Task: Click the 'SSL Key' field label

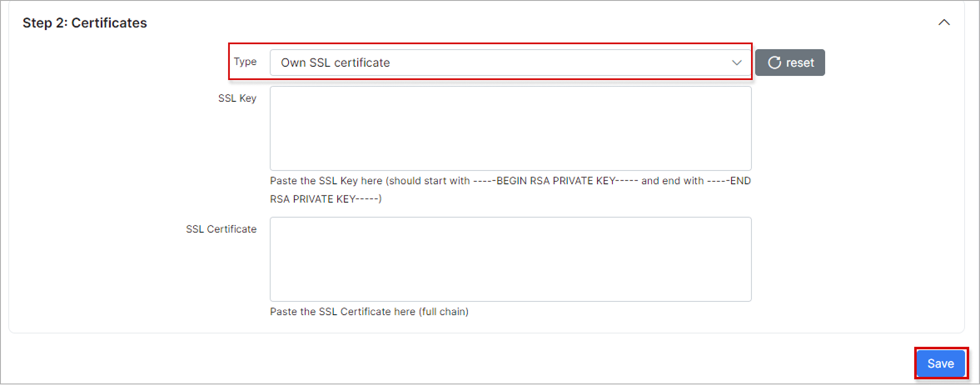Action: (x=236, y=98)
